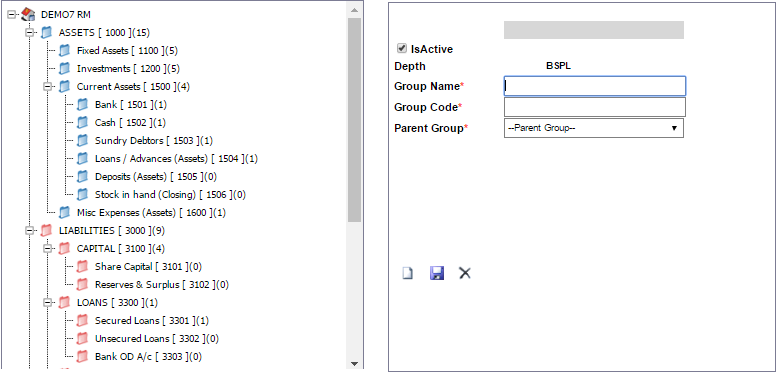Viewport: 784px width, 377px height.
Task: Click the red folder icon beside Reserves & Surplus
Action: [82, 284]
